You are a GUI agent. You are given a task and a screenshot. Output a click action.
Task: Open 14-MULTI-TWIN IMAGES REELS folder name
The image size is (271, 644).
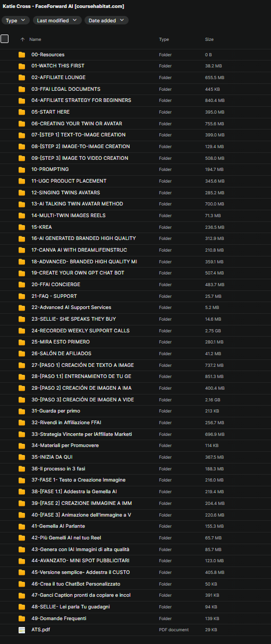69,216
